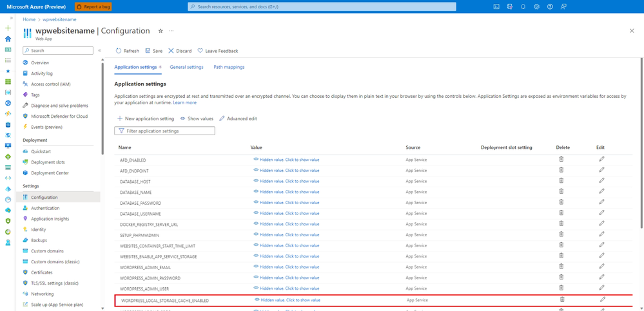Open notifications bell icon
This screenshot has height=311, width=644.
point(523,6)
